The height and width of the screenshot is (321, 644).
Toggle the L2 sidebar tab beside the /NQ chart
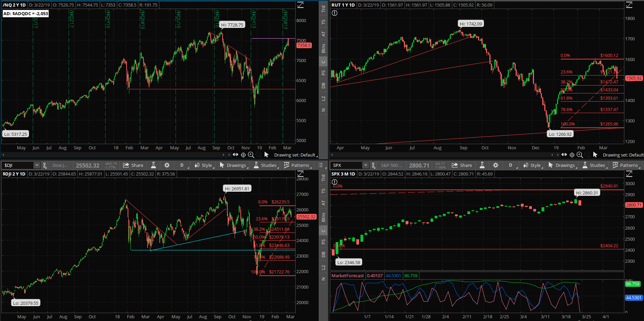click(323, 99)
